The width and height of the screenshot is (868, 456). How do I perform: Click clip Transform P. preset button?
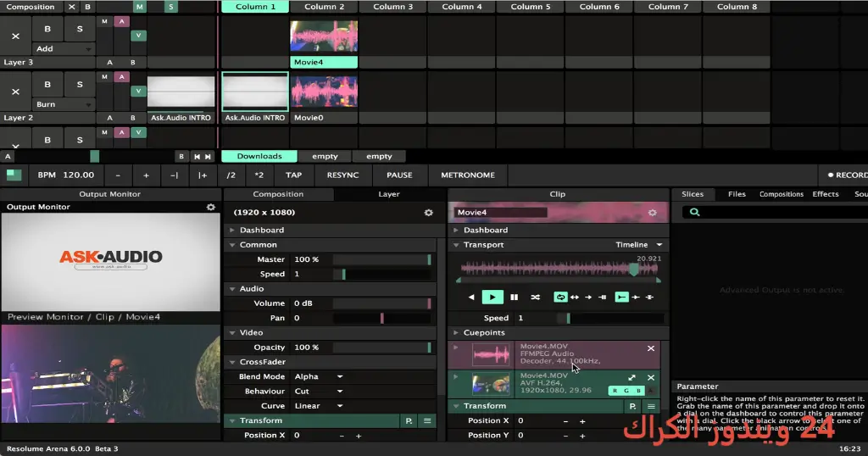[632, 406]
